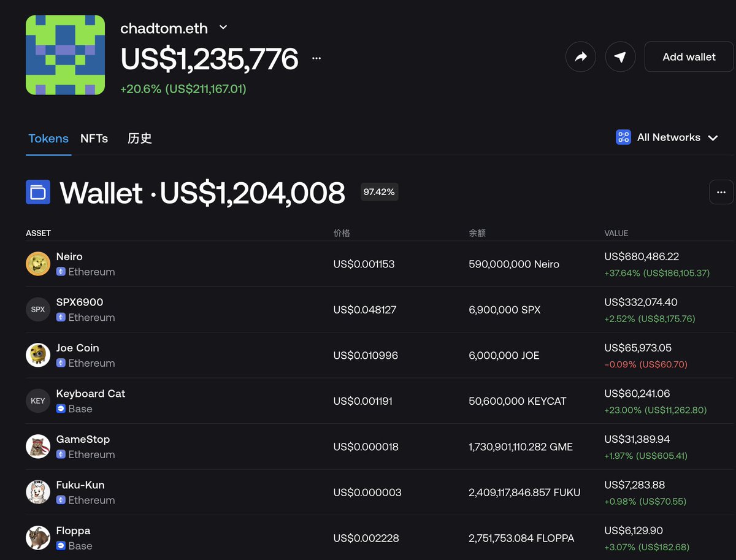This screenshot has width=736, height=560.
Task: Open the Neiro asset name
Action: click(69, 256)
